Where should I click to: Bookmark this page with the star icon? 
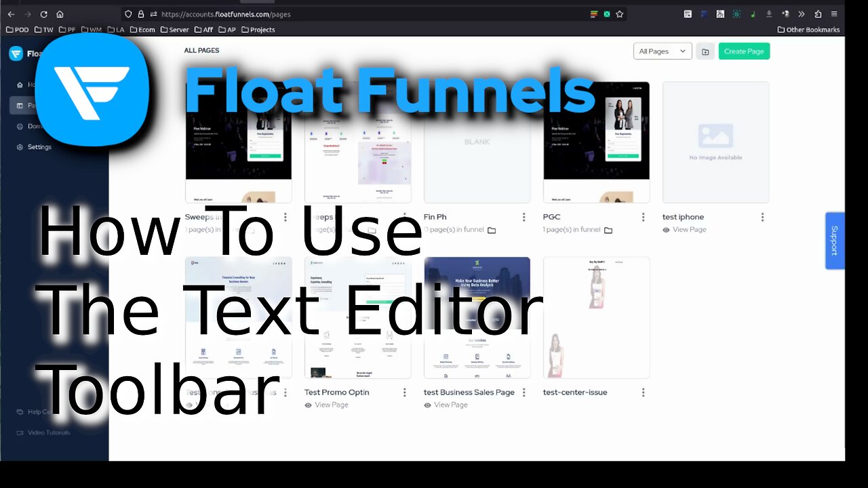coord(619,14)
